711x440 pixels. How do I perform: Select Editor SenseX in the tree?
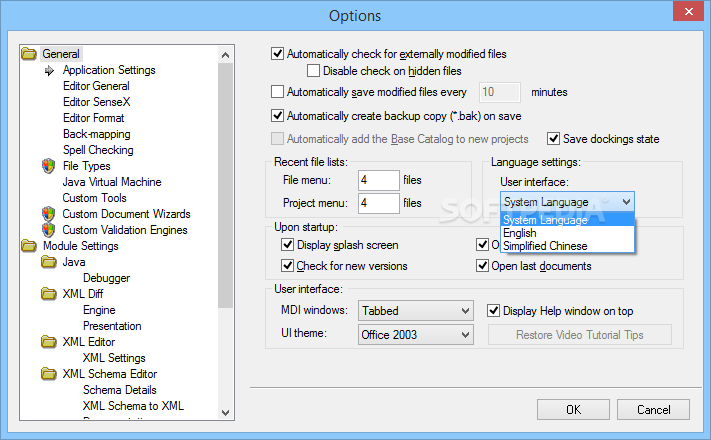(x=97, y=102)
